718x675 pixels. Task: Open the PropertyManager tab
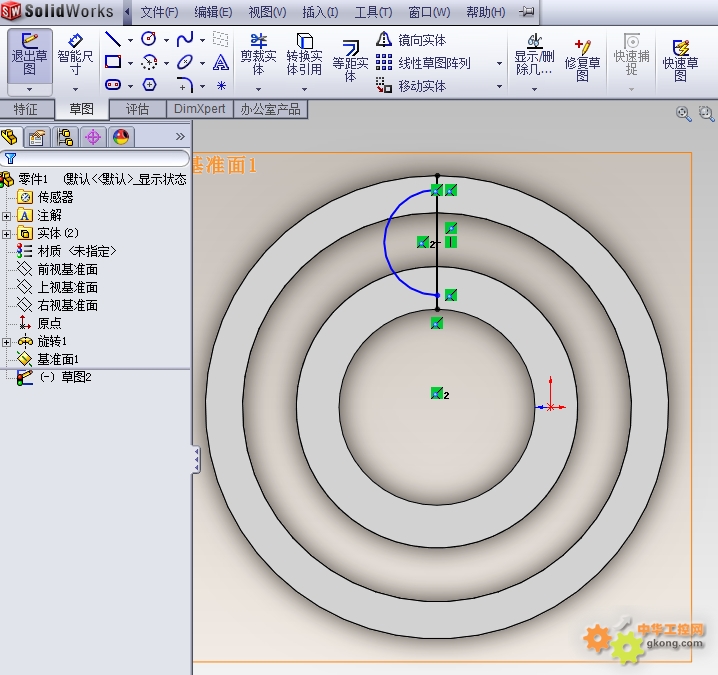click(x=37, y=137)
